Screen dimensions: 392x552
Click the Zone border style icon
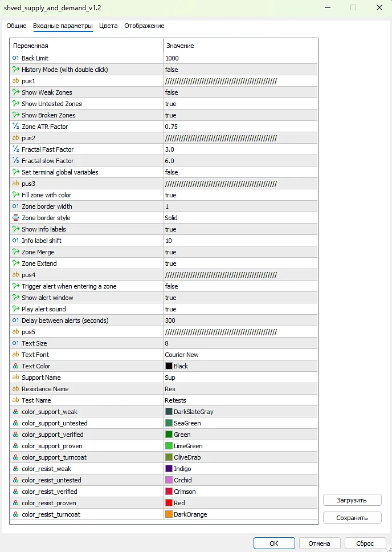pyautogui.click(x=15, y=218)
